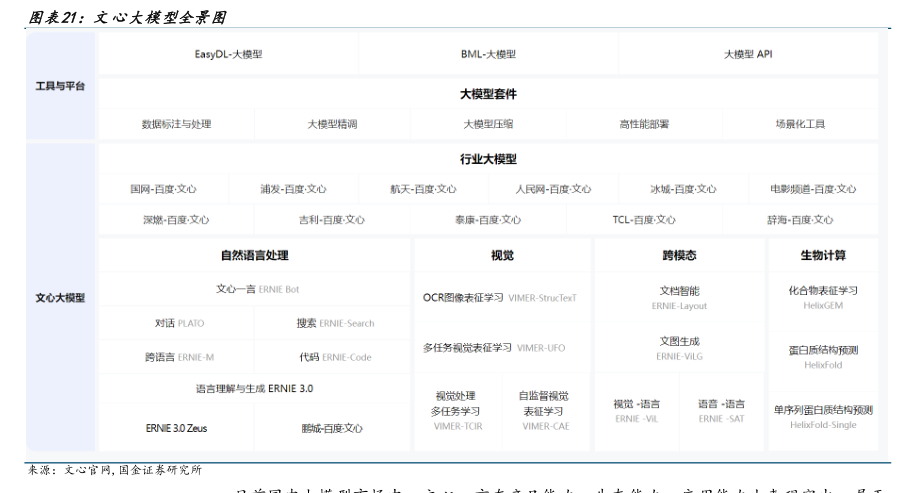Viewport: 917px width, 493px height.
Task: Select the 大模型 API tile
Action: point(748,54)
